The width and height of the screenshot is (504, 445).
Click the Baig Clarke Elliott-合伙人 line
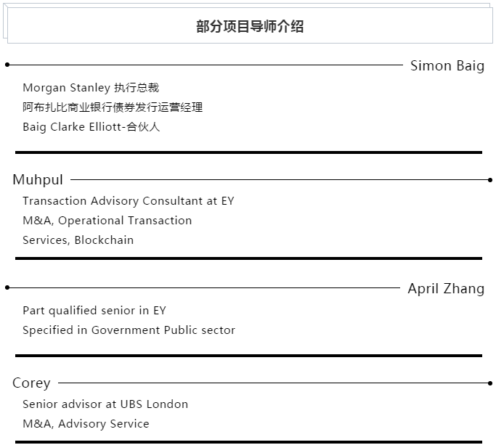91,127
